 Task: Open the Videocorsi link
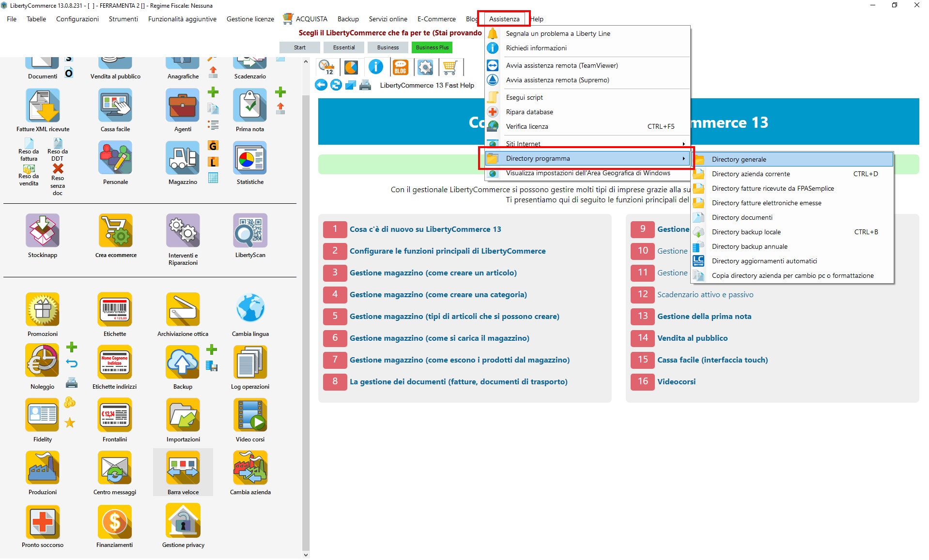(676, 382)
